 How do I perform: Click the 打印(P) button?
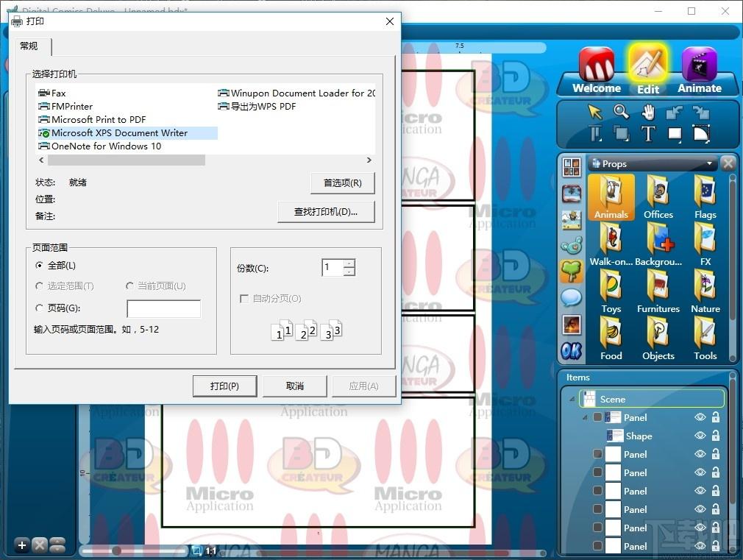[224, 386]
